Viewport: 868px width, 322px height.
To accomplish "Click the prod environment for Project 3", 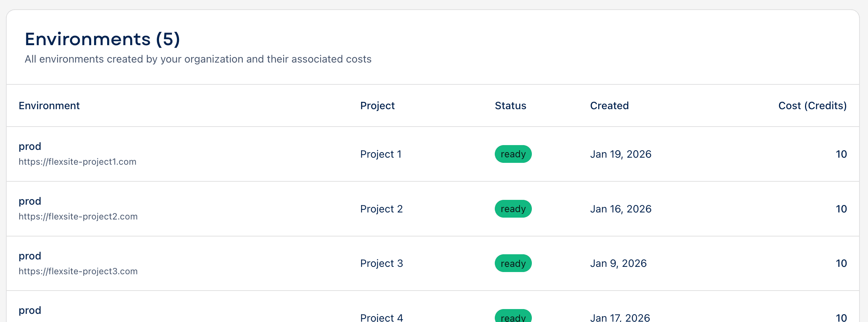I will tap(30, 256).
